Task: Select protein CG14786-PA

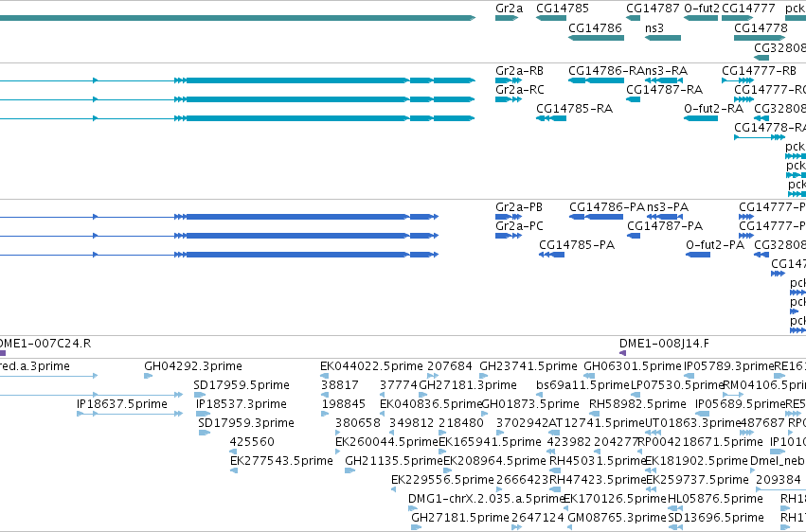Action: pos(606,207)
